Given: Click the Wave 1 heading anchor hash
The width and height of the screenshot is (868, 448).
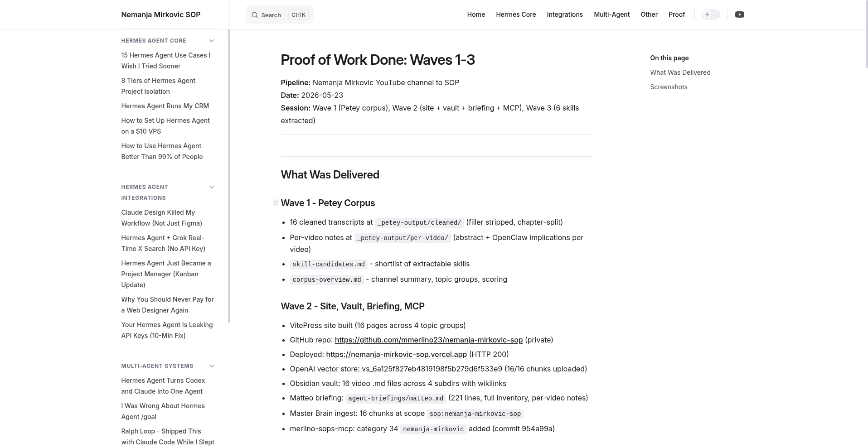Looking at the screenshot, I should pos(275,203).
